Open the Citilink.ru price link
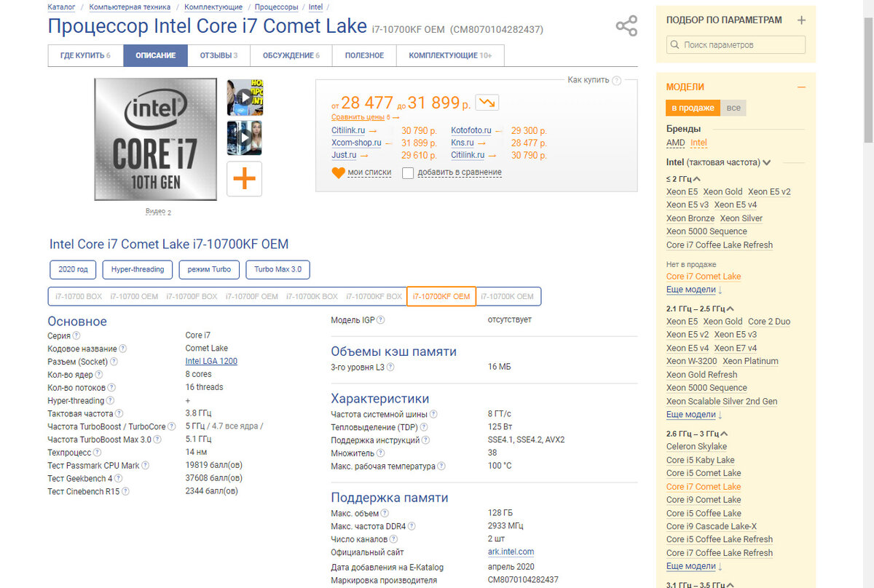The height and width of the screenshot is (588, 874). point(347,130)
